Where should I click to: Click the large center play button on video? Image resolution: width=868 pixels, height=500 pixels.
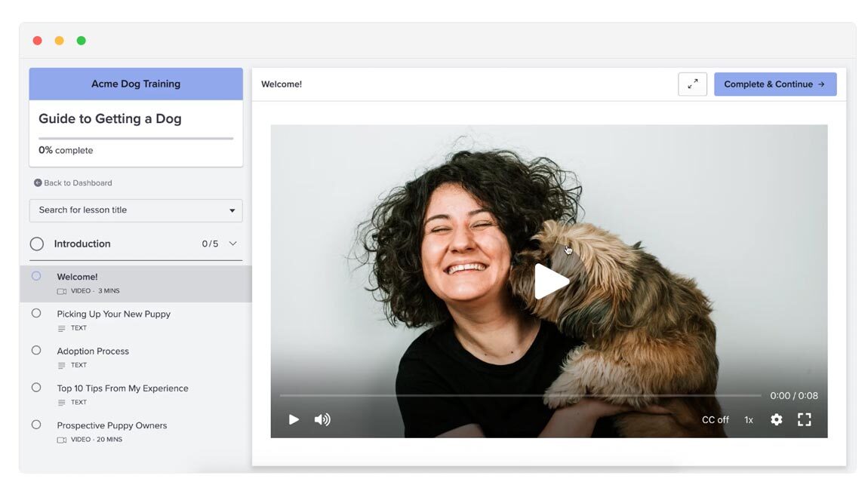pyautogui.click(x=551, y=281)
